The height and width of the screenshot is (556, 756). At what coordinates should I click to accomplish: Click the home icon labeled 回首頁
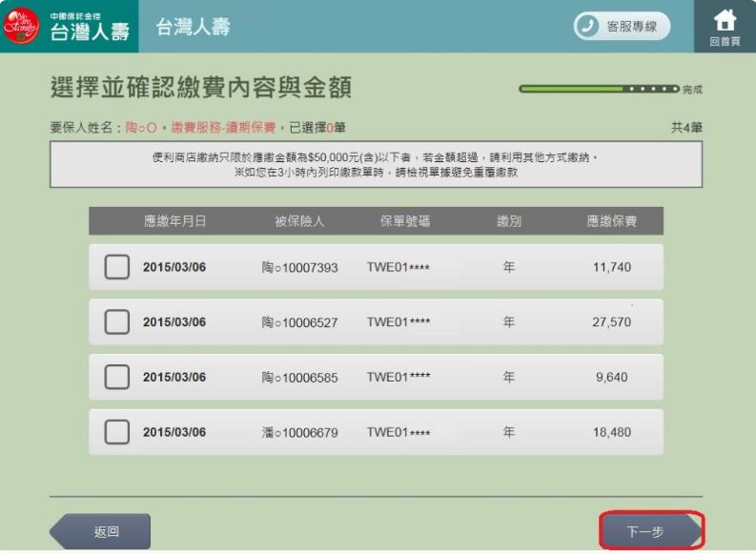725,26
